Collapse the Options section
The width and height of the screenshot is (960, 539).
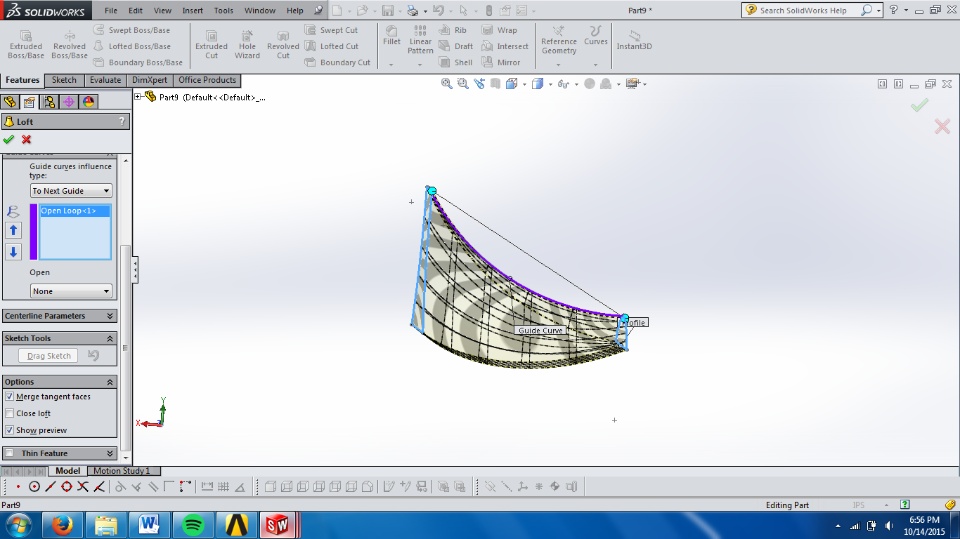[110, 382]
